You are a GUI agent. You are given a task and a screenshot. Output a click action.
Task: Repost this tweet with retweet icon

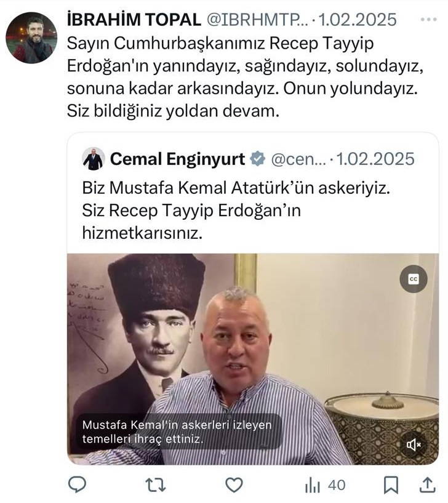click(x=156, y=485)
